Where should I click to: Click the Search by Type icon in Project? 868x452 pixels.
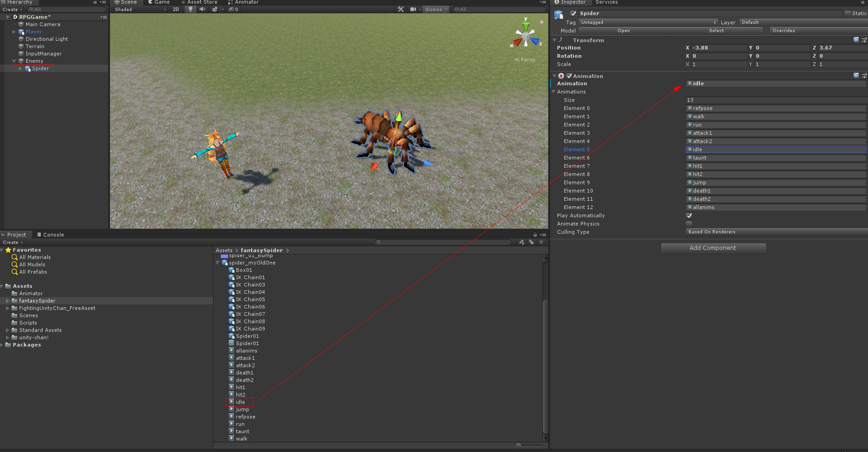(522, 242)
